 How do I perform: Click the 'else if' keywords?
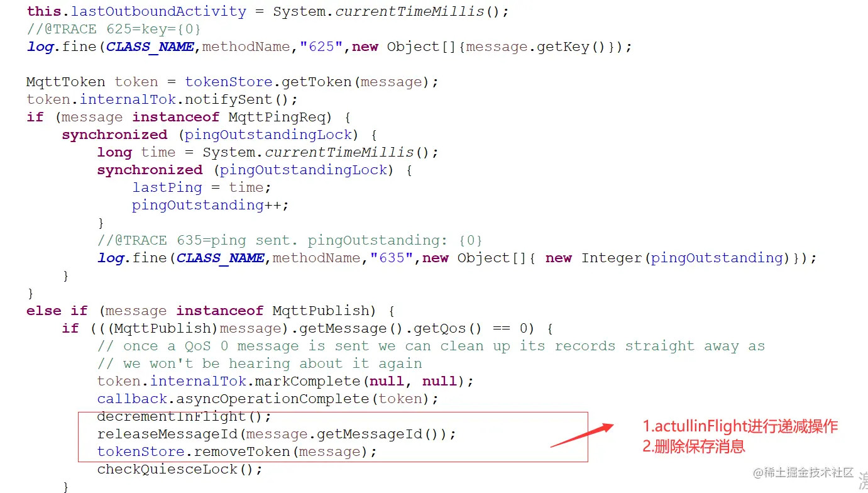pyautogui.click(x=57, y=311)
